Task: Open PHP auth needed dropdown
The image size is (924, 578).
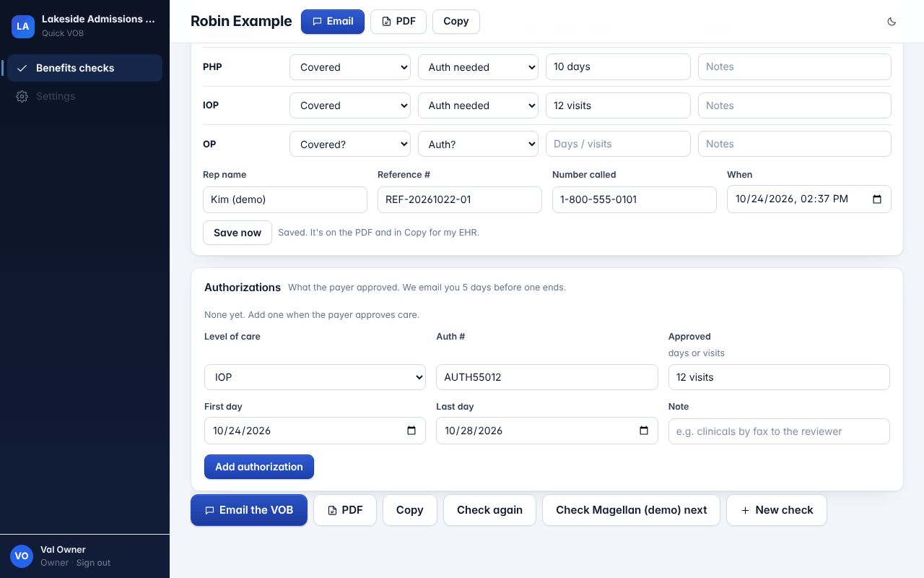Action: click(479, 67)
